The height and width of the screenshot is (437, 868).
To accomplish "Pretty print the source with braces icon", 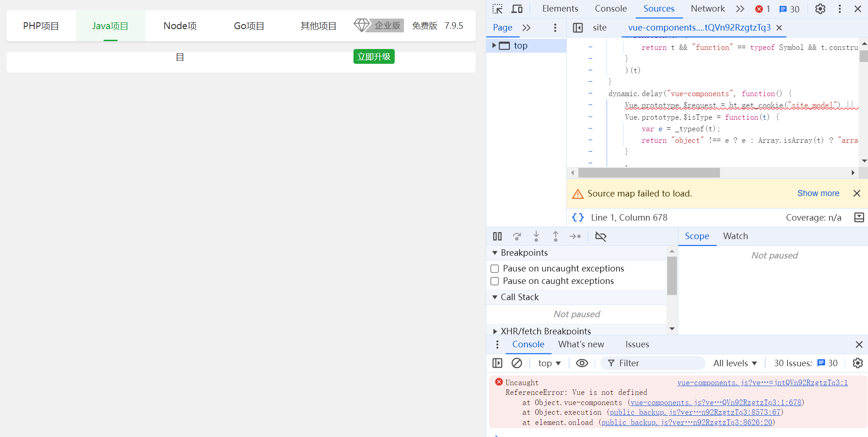I will [x=578, y=217].
